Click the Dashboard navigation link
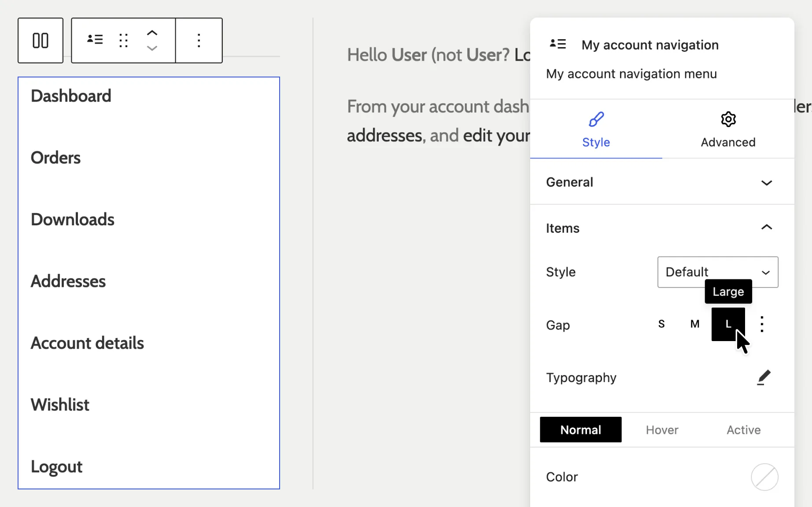The width and height of the screenshot is (812, 507). 71,96
